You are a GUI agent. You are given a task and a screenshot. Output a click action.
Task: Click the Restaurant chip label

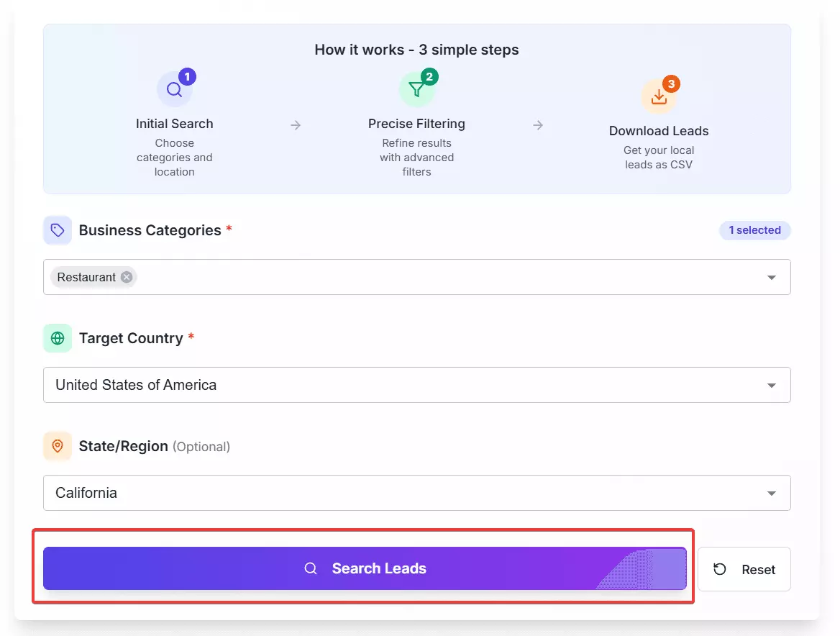tap(86, 277)
